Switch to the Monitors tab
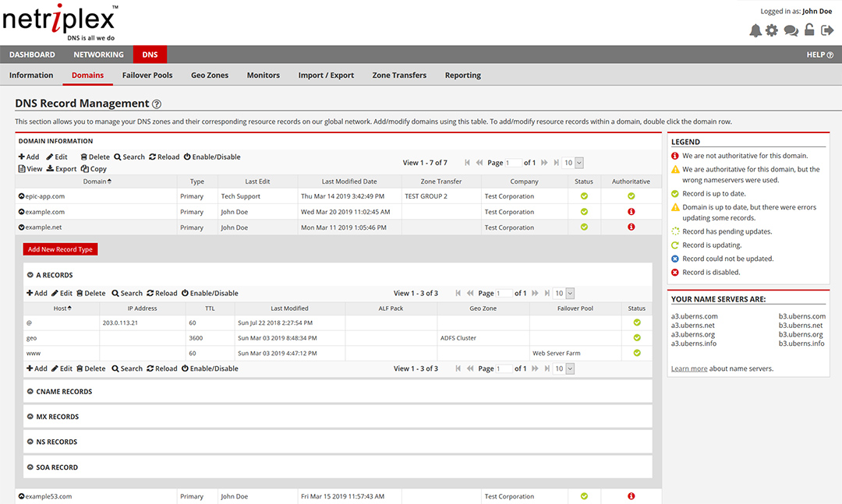Image resolution: width=842 pixels, height=504 pixels. 264,75
